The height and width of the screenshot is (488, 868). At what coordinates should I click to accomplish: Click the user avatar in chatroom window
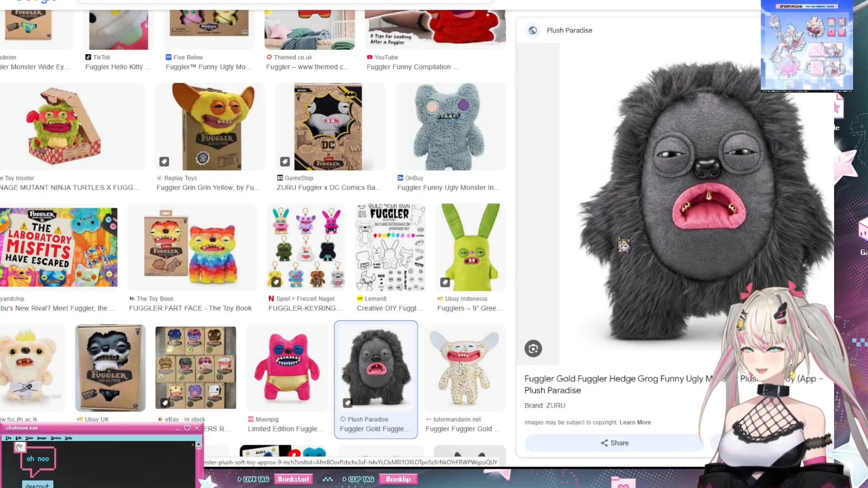tap(20, 447)
